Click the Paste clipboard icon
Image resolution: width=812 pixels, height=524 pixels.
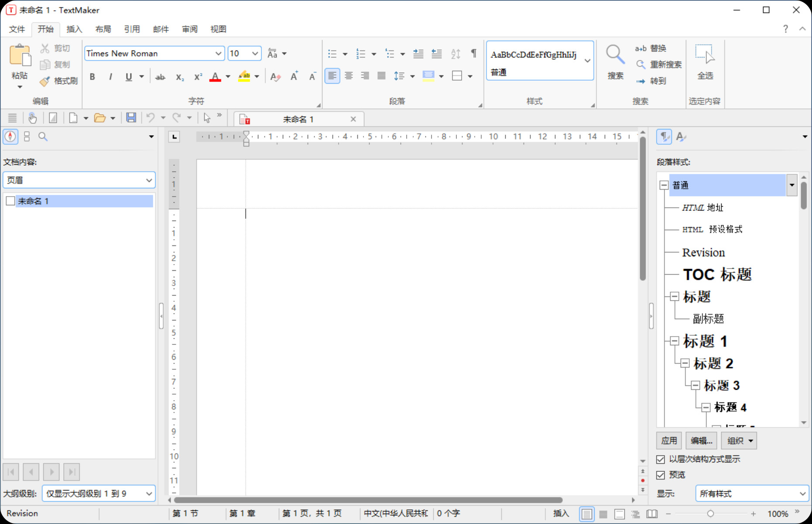(20, 56)
